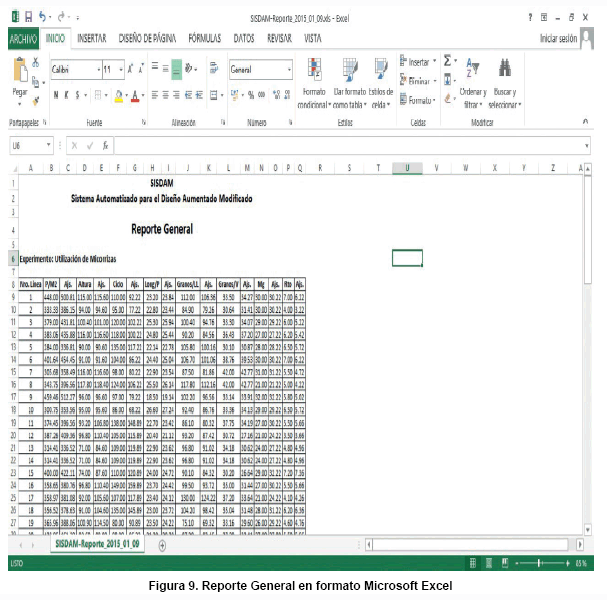607x600 pixels.
Task: Open Formato condicional icon
Action: pyautogui.click(x=314, y=72)
